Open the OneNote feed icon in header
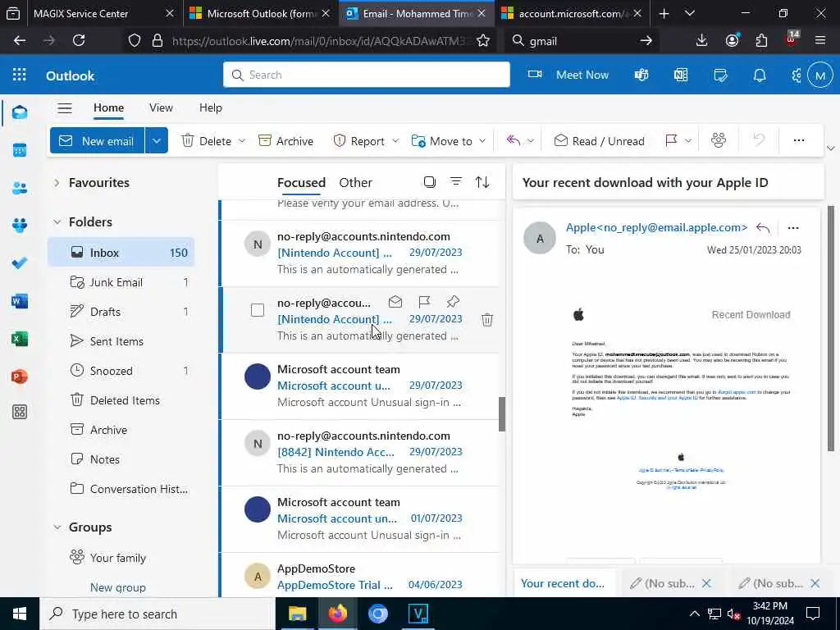Screen dimensions: 840x630 681,75
